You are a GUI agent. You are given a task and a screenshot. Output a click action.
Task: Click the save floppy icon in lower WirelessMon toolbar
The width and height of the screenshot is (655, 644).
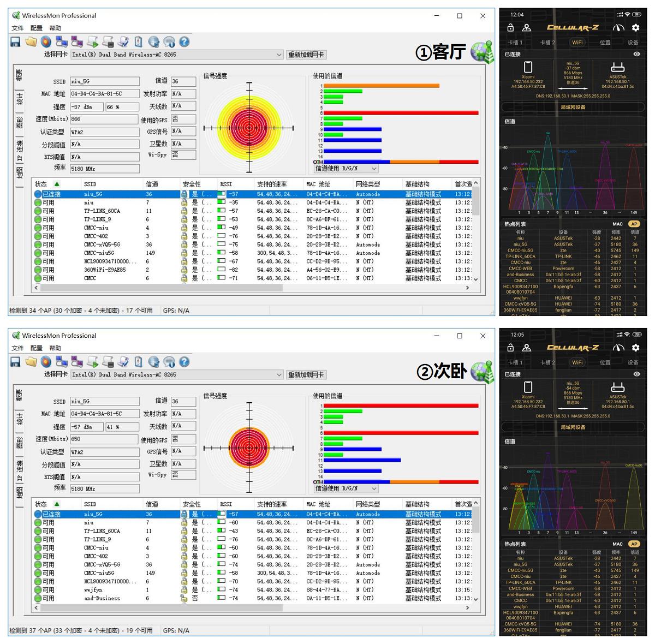[15, 361]
